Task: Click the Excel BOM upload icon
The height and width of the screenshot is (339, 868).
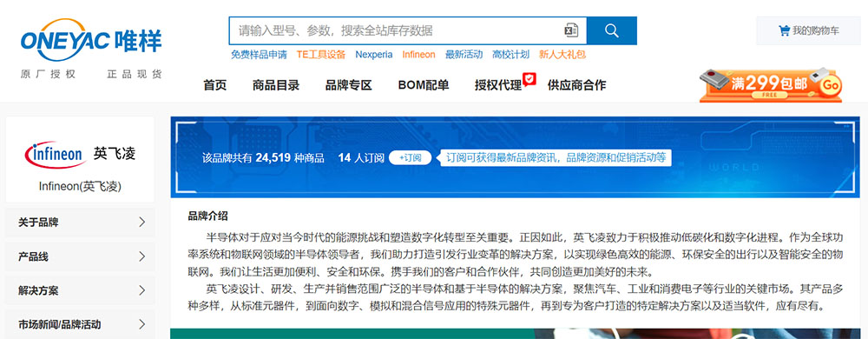Action: [x=571, y=30]
